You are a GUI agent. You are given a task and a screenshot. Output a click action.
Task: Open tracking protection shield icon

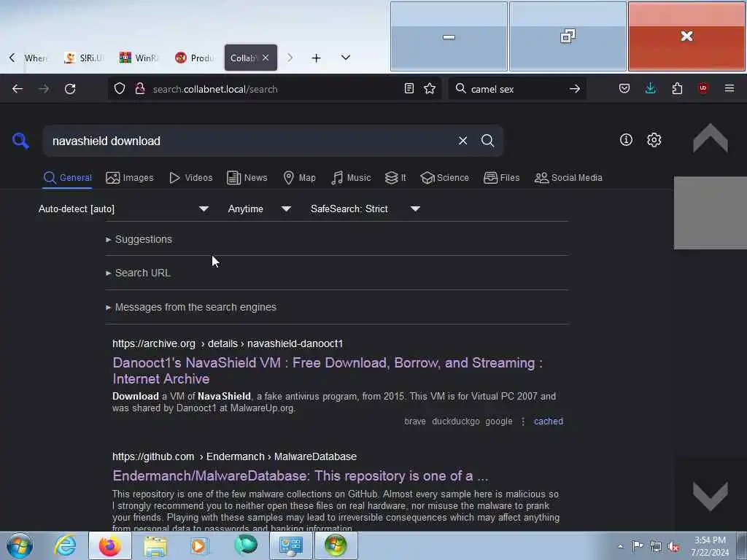tap(120, 88)
